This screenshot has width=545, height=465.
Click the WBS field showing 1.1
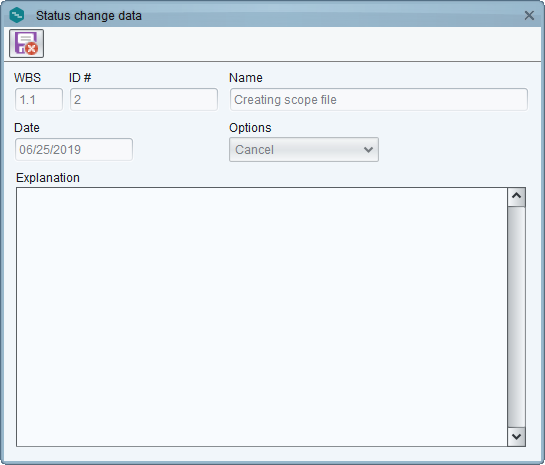[x=39, y=100]
